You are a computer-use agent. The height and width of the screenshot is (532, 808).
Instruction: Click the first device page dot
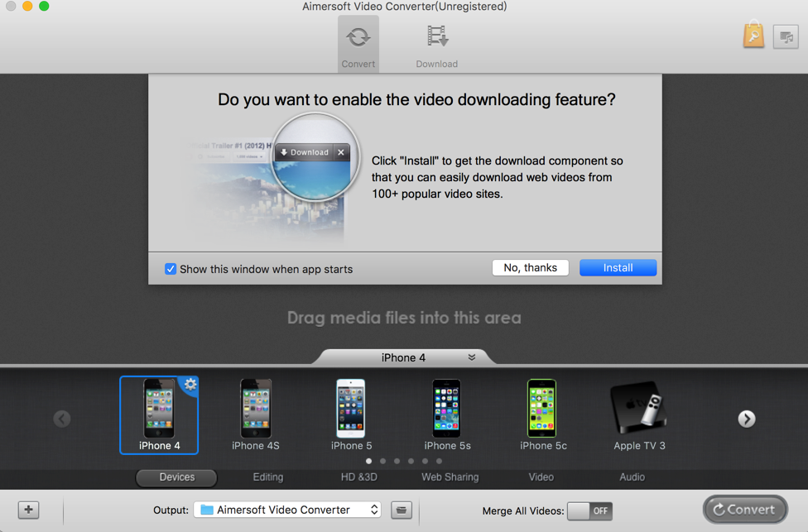click(368, 461)
